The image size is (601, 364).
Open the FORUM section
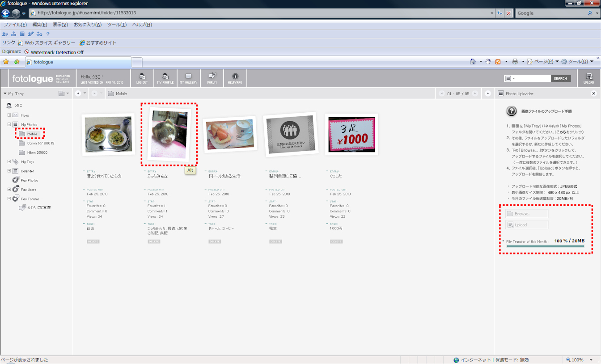coord(212,78)
